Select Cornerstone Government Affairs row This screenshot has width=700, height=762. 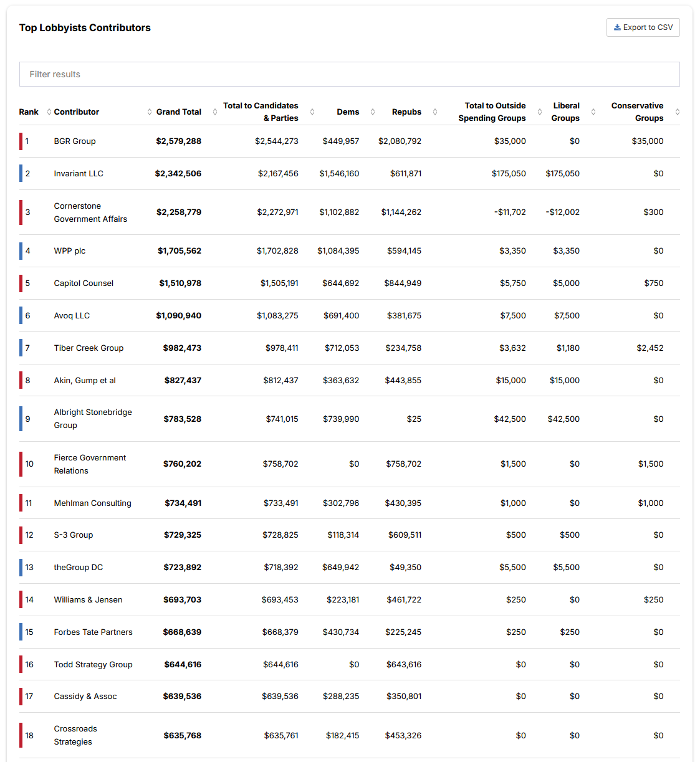[x=350, y=212]
